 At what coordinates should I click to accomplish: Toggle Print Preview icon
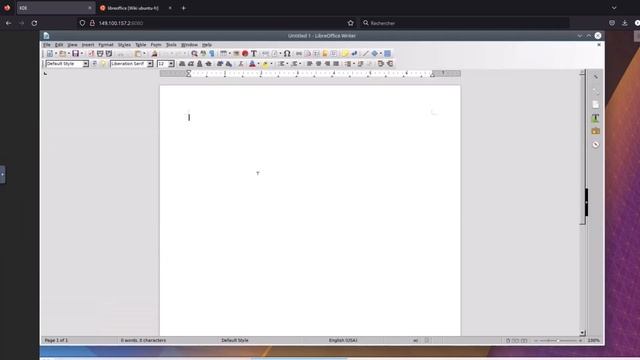pos(109,53)
